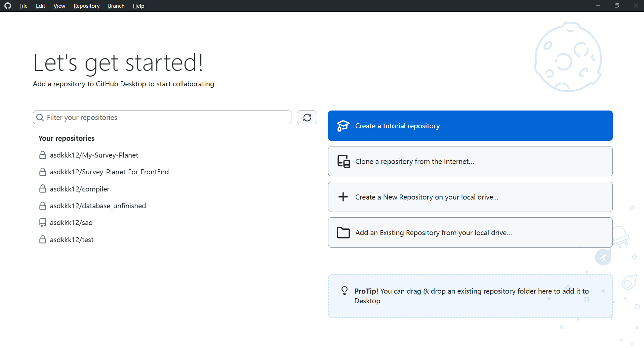The width and height of the screenshot is (644, 348).
Task: Click the lightbulb ProTip icon
Action: 345,291
